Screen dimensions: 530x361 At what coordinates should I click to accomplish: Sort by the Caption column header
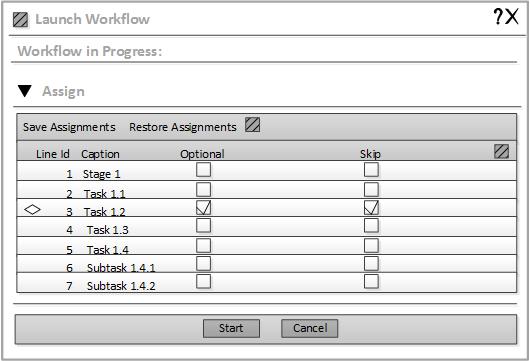click(x=100, y=154)
